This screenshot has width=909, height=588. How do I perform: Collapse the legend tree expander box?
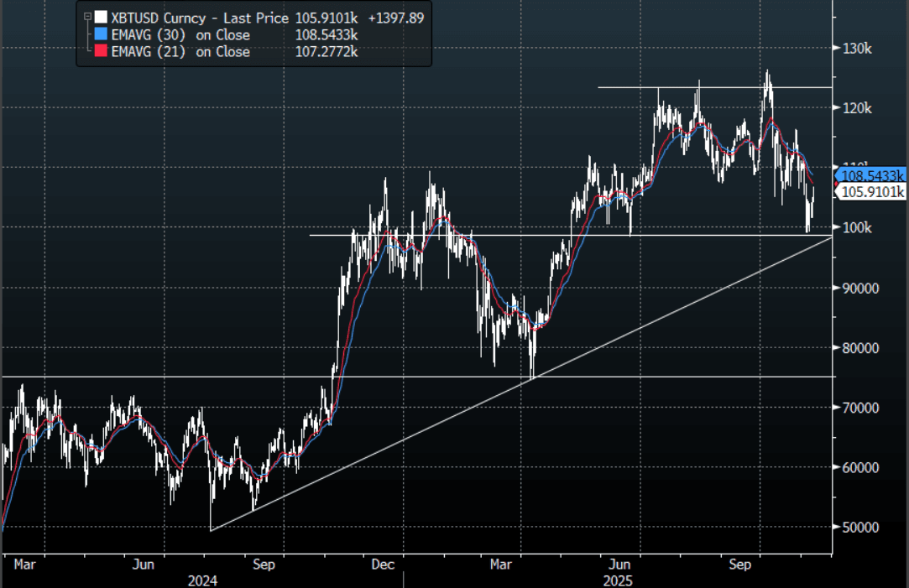pos(86,18)
